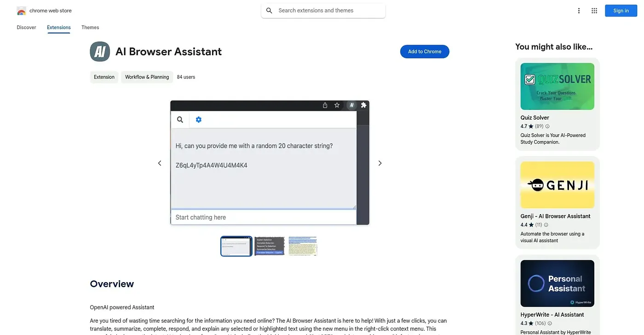Screen dimensions: 644x335
Task: Click the "OpenAI powered Assistant" text
Action: click(122, 307)
